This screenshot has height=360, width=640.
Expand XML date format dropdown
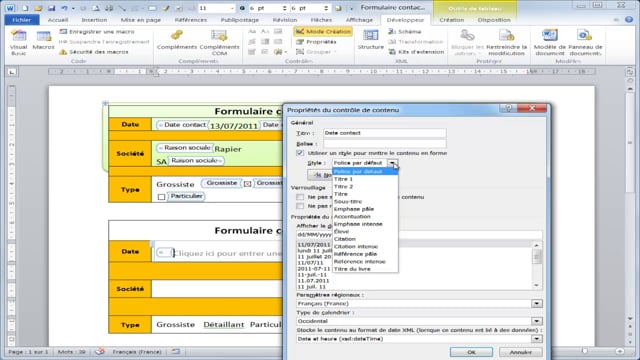click(x=537, y=339)
